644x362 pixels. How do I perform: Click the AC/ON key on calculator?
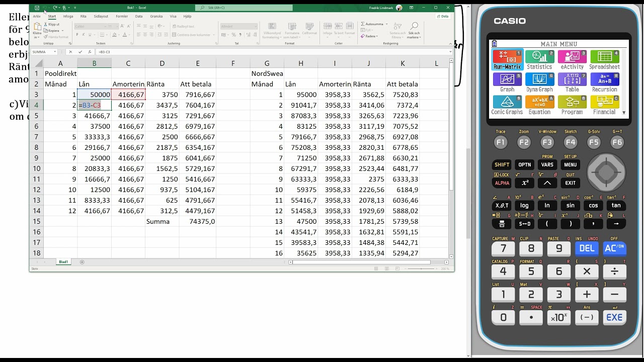(614, 248)
